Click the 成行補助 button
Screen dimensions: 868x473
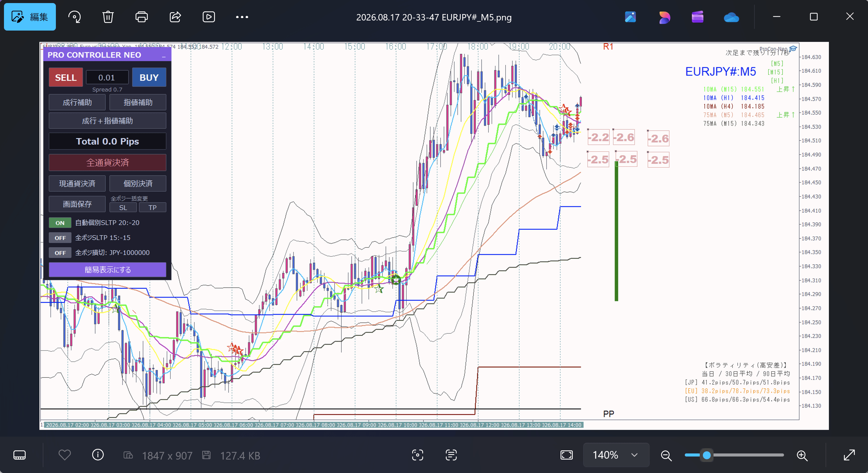(77, 102)
